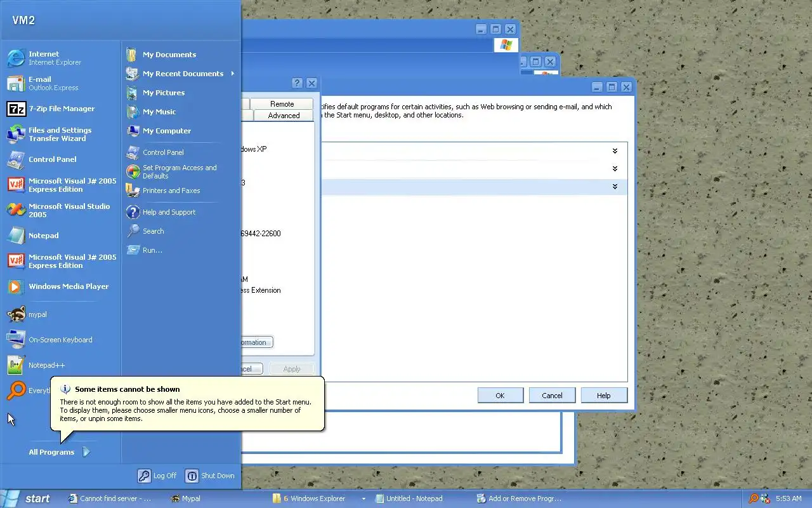Click taskbar clock showing 5:53 AM
This screenshot has width=812, height=508.
click(789, 498)
